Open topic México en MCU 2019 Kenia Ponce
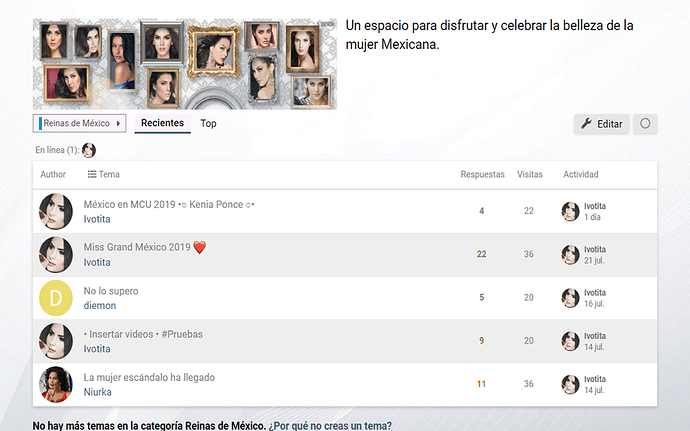 click(x=169, y=204)
